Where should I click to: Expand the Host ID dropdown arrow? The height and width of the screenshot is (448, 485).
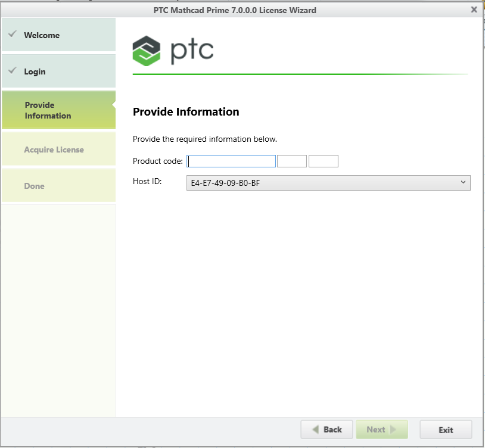point(463,183)
